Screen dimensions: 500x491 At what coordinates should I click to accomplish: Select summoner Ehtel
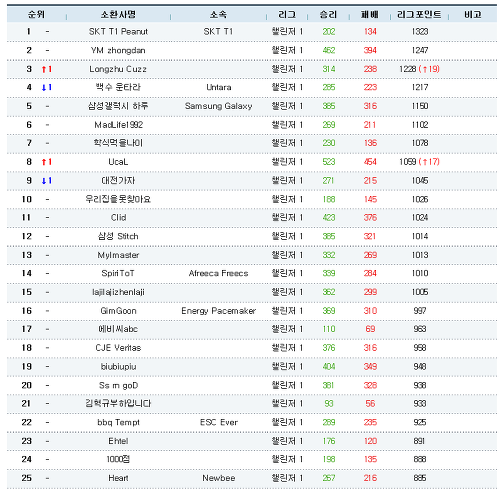(x=118, y=441)
